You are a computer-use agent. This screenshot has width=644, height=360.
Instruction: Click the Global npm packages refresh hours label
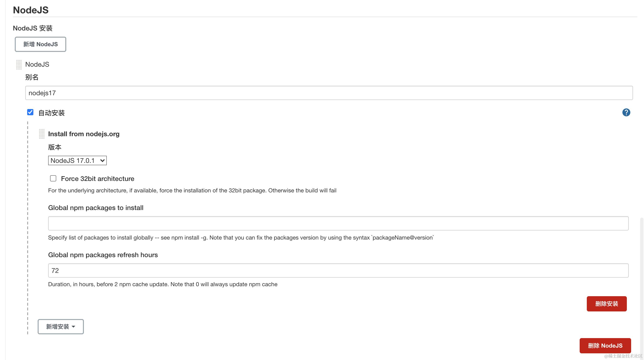pyautogui.click(x=103, y=255)
